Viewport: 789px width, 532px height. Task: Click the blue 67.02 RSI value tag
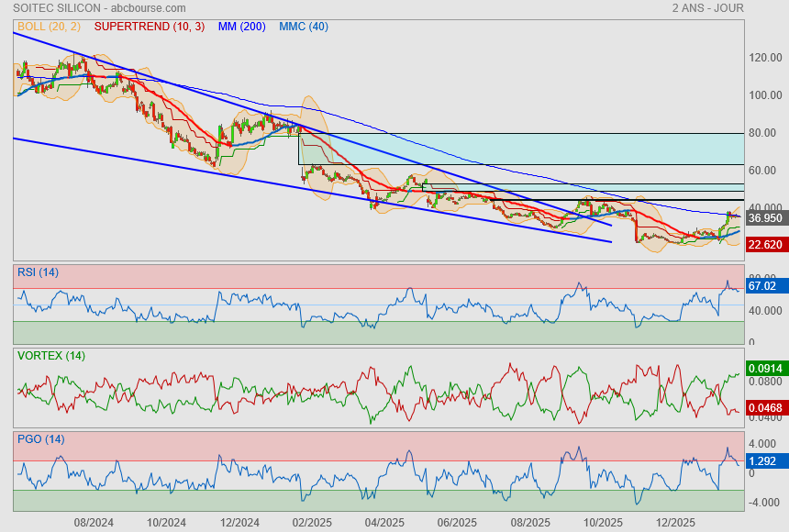tap(763, 286)
